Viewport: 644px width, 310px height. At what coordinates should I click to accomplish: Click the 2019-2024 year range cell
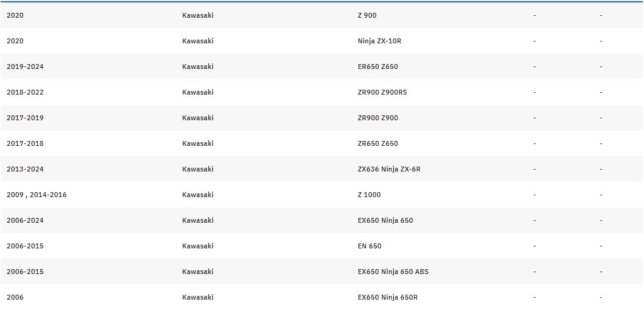point(25,67)
